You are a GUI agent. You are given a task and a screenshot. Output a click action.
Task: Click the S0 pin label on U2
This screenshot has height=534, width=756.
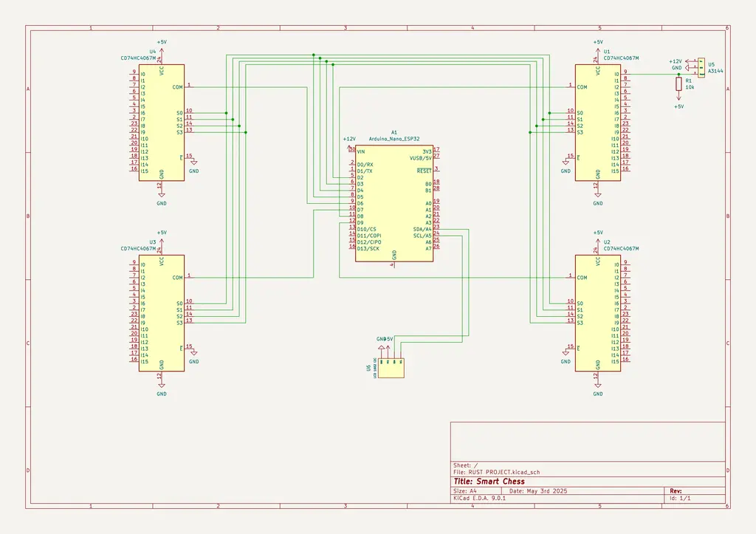click(x=580, y=304)
